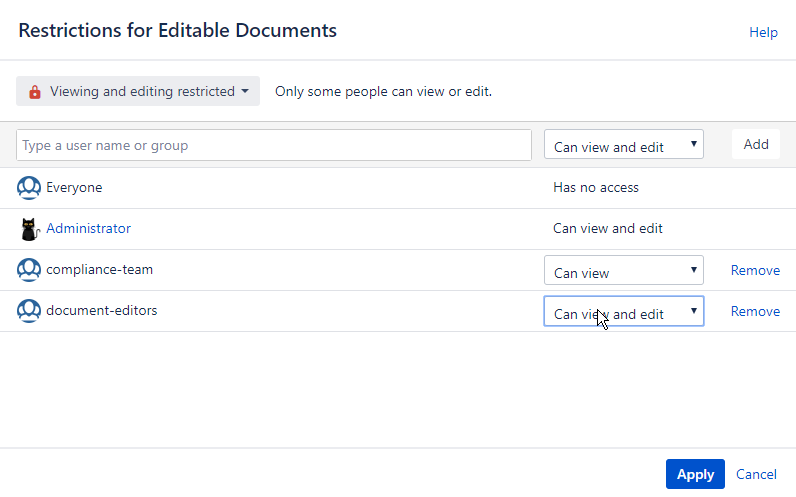Open the Help link
Screen dimensions: 796x497
tap(763, 32)
